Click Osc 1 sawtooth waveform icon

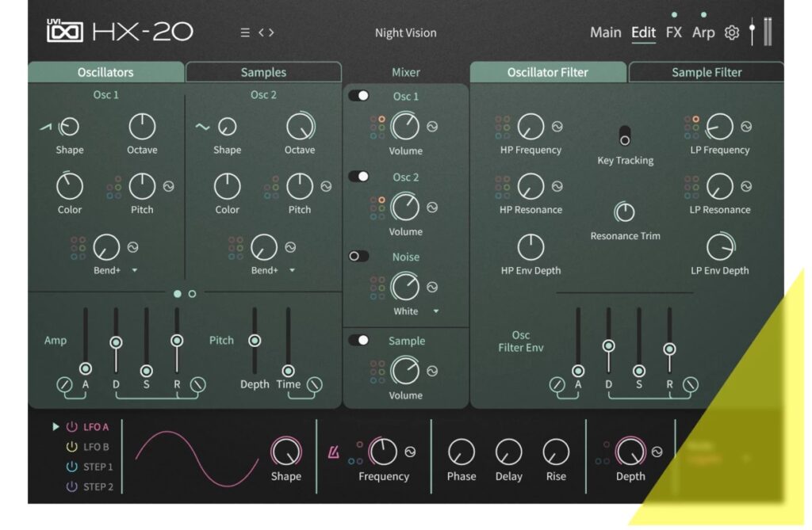(x=46, y=127)
